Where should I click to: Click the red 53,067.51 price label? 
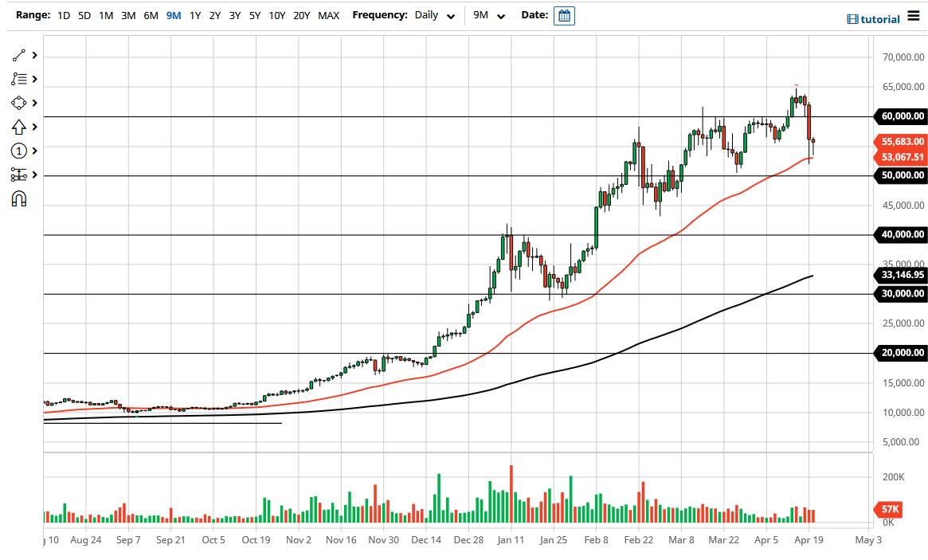click(x=899, y=157)
